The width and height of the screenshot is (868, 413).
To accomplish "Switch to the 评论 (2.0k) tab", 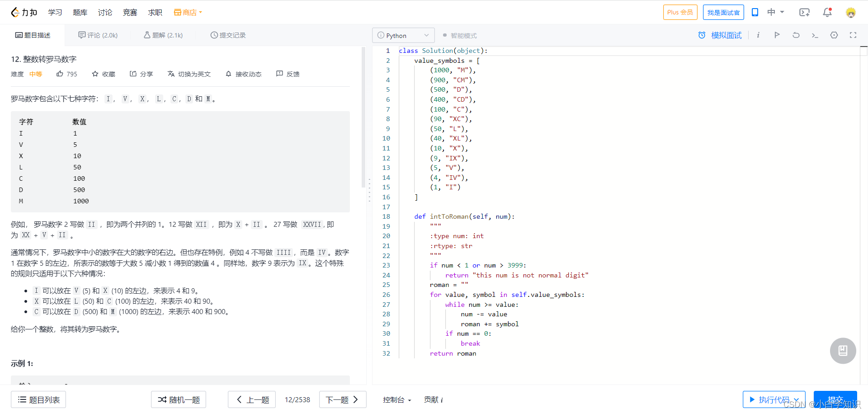I will (x=98, y=35).
